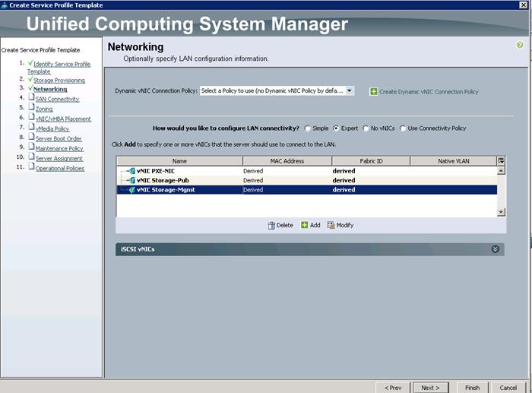
Task: Select Use Connectivity Policy radio button
Action: coord(402,128)
